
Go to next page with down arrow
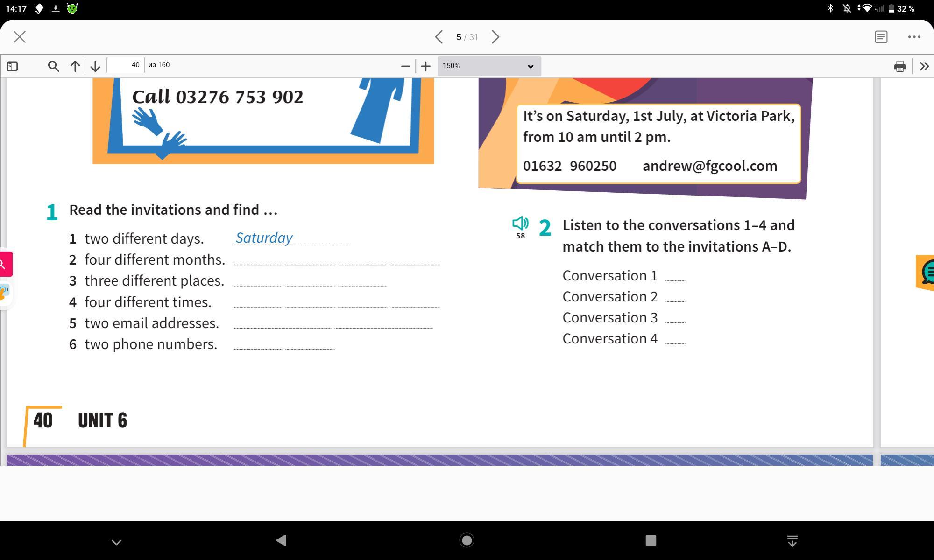point(95,66)
